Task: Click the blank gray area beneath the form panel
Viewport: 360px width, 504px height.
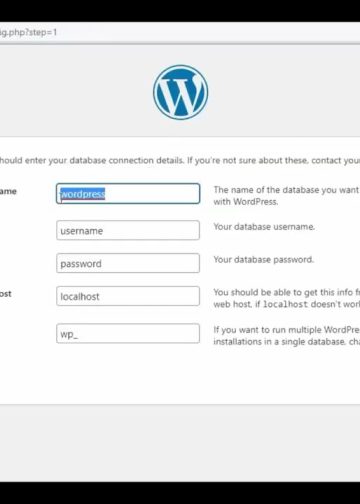Action: pyautogui.click(x=180, y=443)
